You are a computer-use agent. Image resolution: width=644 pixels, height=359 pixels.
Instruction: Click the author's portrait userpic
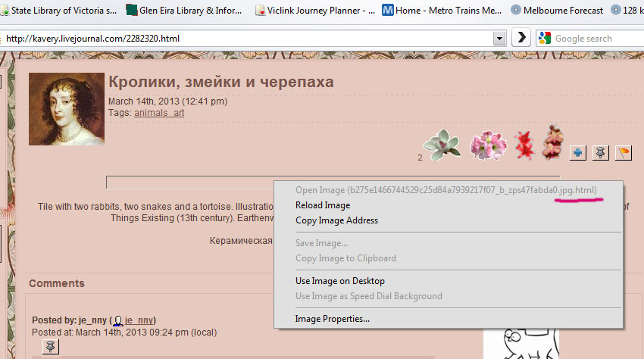67,109
